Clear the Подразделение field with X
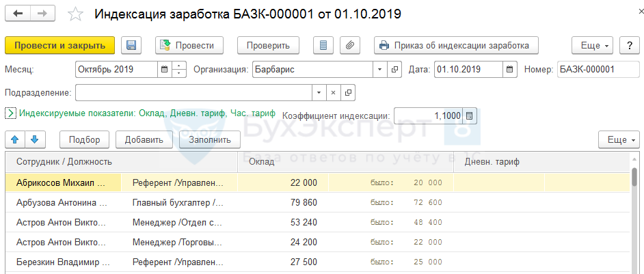 pyautogui.click(x=334, y=92)
